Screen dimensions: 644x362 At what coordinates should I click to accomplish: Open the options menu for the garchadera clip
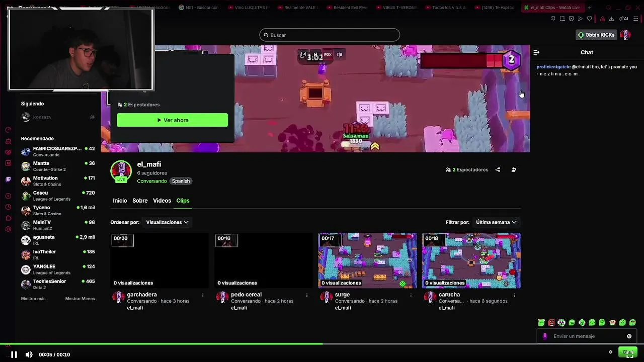point(203,295)
